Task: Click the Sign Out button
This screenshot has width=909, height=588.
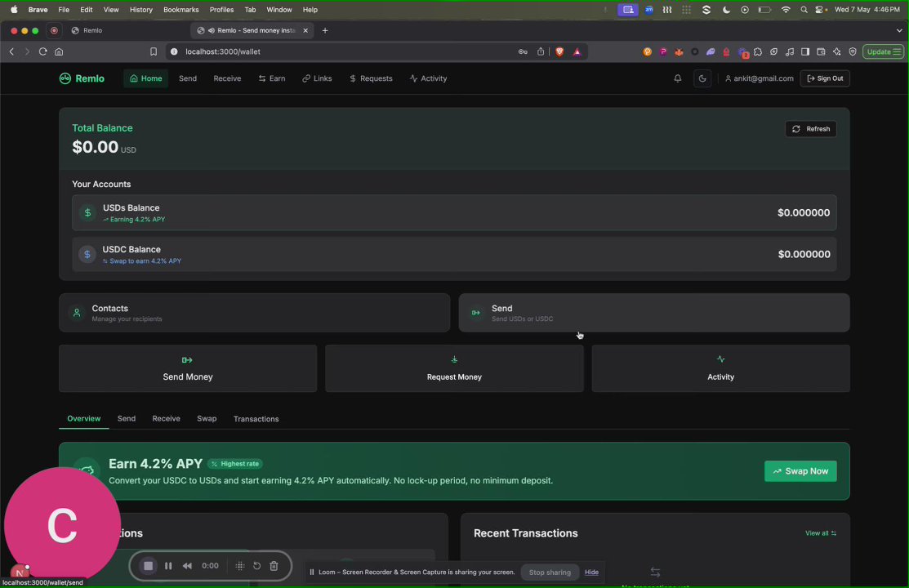Action: pyautogui.click(x=824, y=78)
